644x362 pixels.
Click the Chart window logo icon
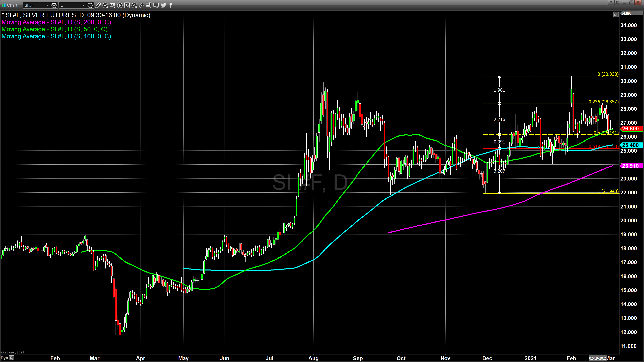[x=4, y=5]
